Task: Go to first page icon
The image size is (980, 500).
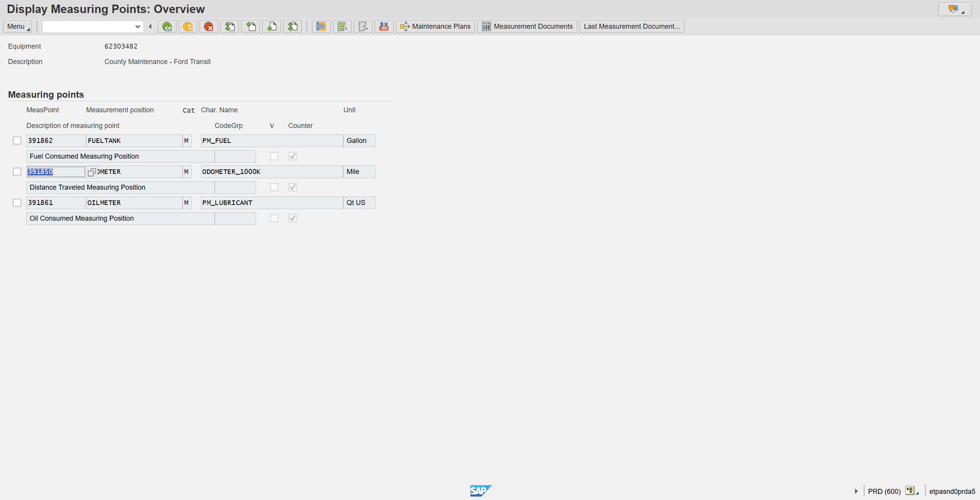Action: pyautogui.click(x=230, y=26)
